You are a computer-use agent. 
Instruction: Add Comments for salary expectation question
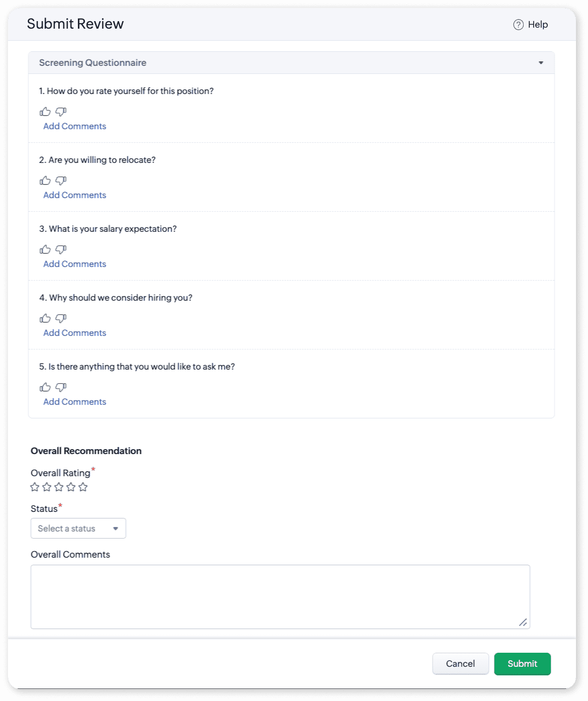pos(74,264)
